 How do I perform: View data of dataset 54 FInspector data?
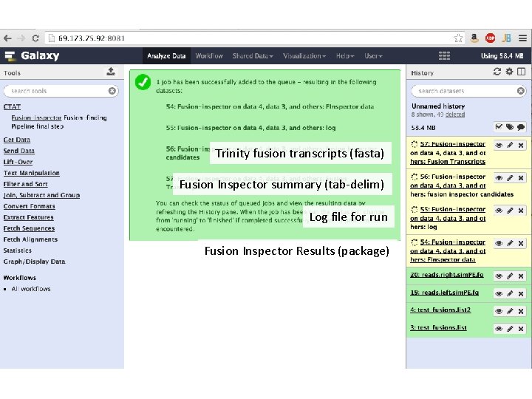(x=499, y=243)
